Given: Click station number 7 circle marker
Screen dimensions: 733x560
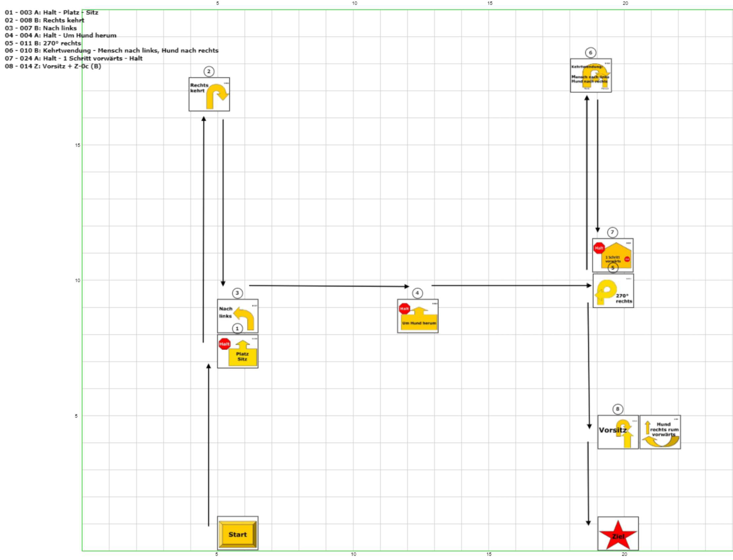Looking at the screenshot, I should pos(612,232).
